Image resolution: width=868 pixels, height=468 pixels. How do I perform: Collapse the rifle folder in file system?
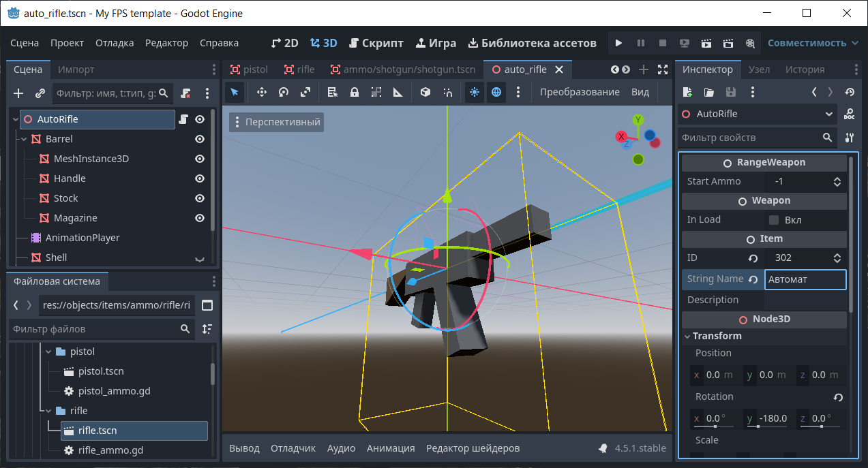48,411
